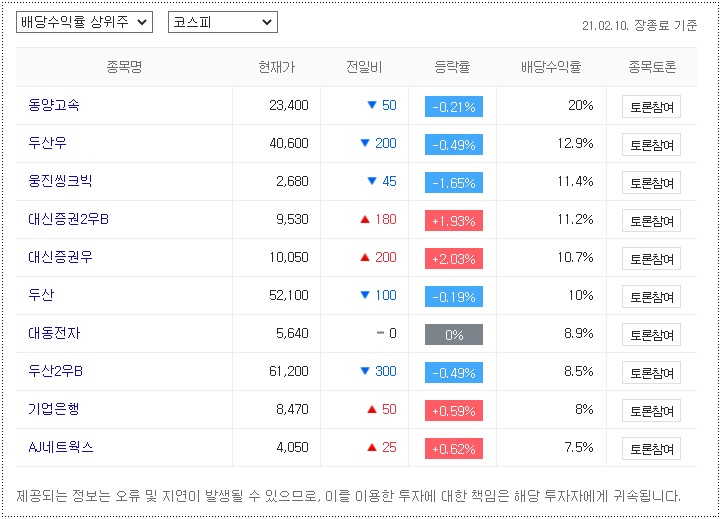Click the down arrow change for 두산2우B
721x519 pixels.
pyautogui.click(x=378, y=371)
